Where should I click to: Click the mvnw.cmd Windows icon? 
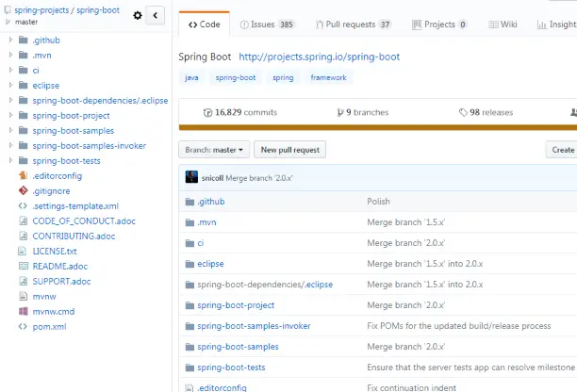tap(24, 312)
